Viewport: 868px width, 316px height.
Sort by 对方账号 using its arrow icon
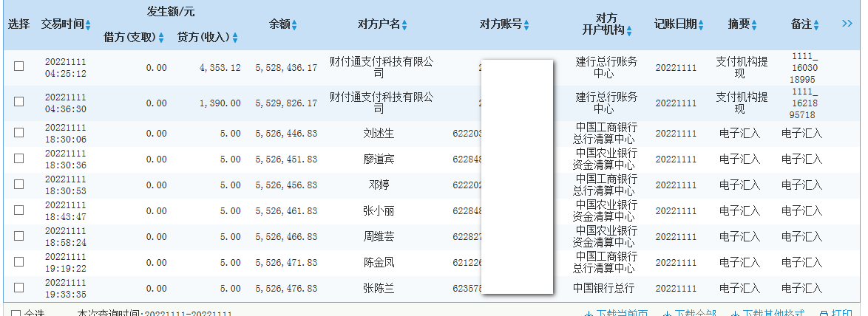(x=526, y=25)
